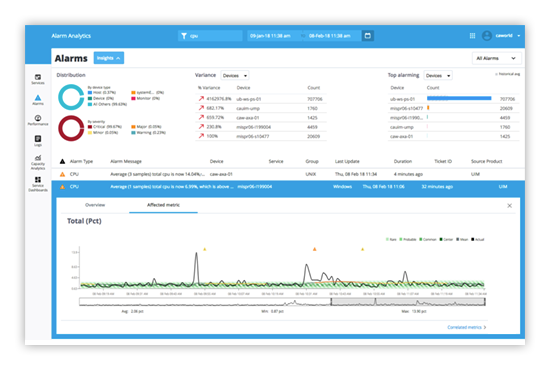Screen dimensions: 550x370
Task: Click the cpu filter search field
Action: [210, 36]
